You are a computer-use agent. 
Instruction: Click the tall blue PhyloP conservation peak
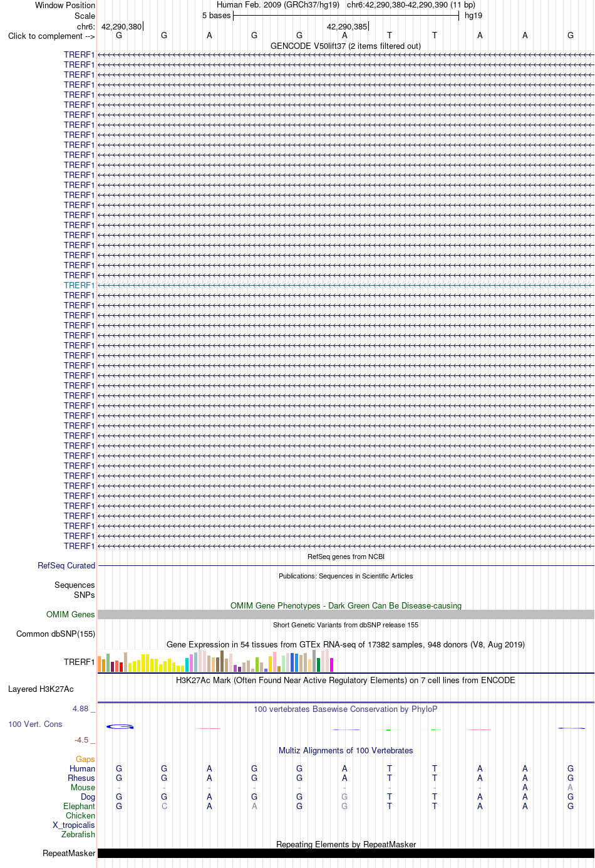point(120,726)
